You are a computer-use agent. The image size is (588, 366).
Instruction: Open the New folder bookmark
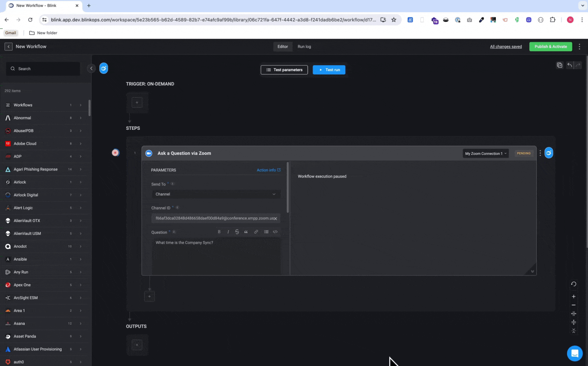43,33
